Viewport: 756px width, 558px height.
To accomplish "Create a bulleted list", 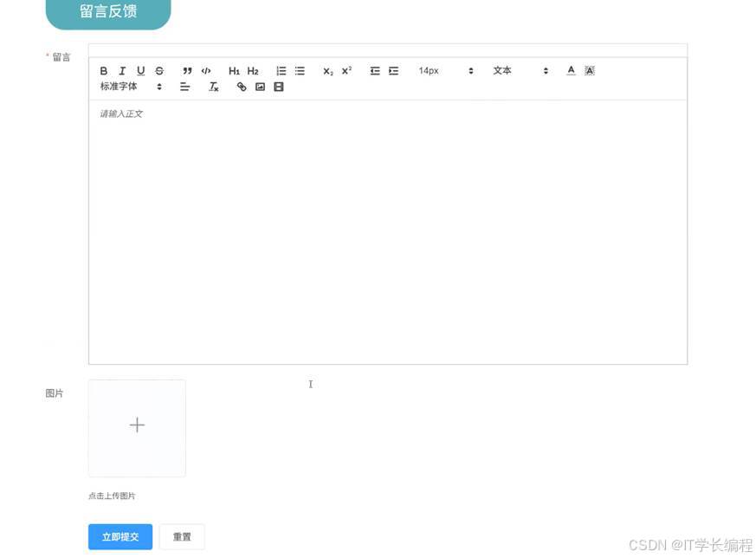I will coord(300,71).
